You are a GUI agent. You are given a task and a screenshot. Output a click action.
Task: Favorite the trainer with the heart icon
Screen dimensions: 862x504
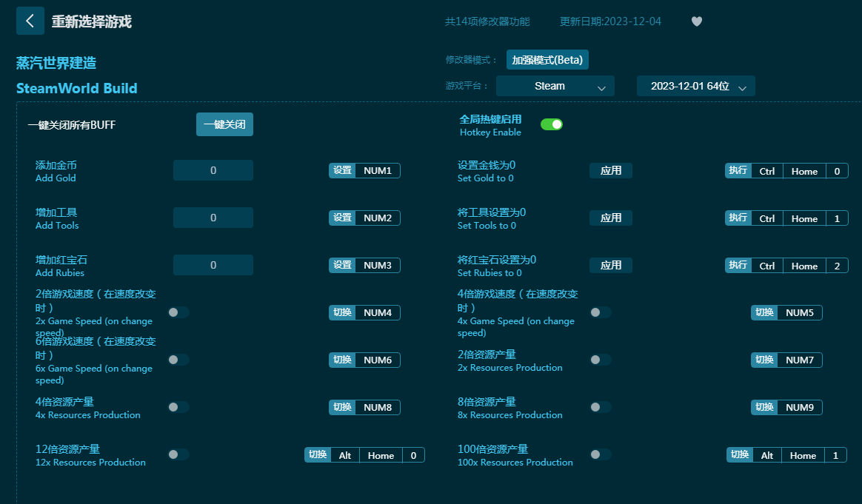pos(697,21)
